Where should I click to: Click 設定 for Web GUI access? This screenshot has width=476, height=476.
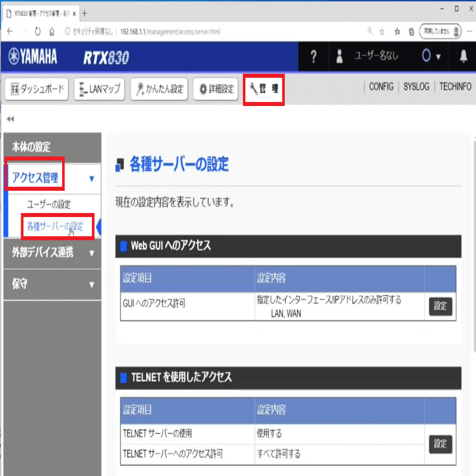[x=440, y=306]
